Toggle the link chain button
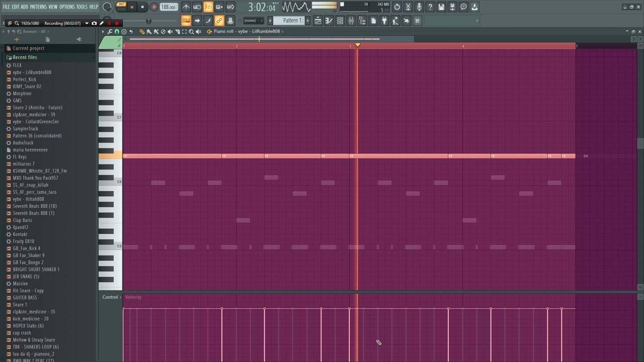644x362 pixels. pyautogui.click(x=219, y=21)
